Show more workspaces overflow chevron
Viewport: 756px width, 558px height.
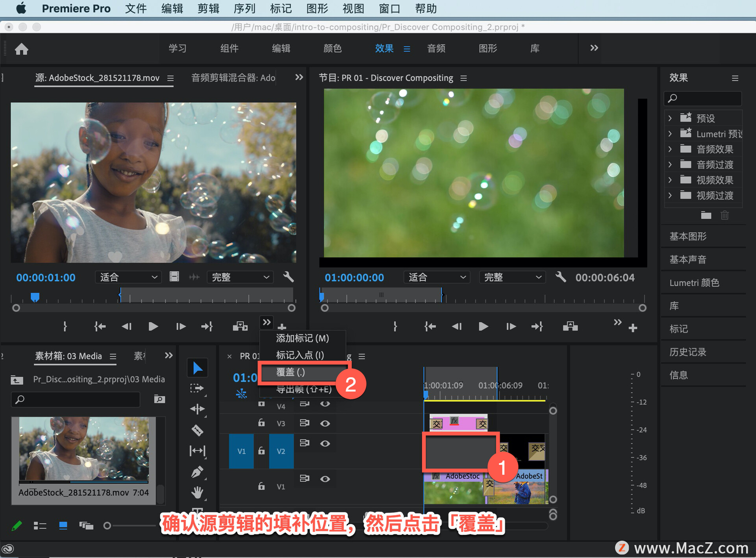[x=594, y=48]
